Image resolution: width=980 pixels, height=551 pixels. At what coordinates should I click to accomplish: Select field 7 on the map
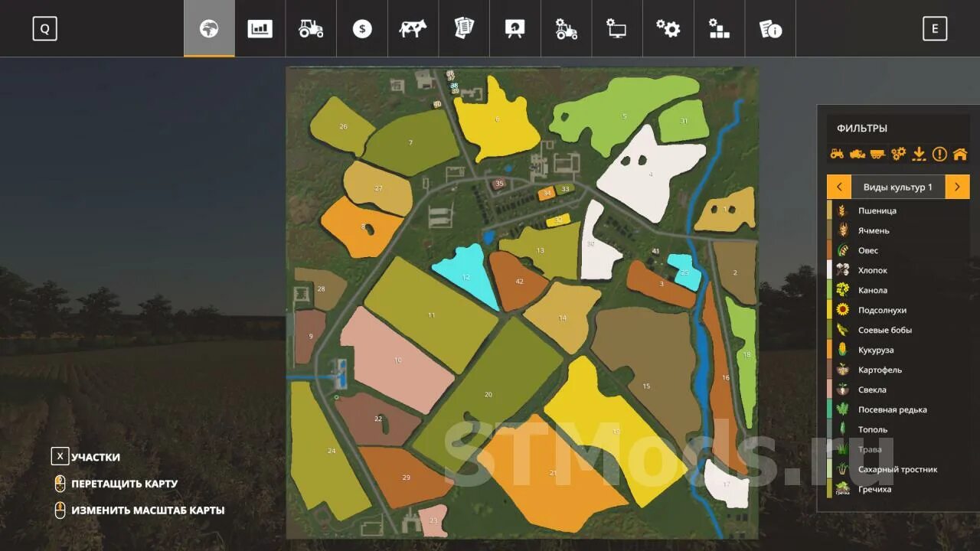[410, 142]
